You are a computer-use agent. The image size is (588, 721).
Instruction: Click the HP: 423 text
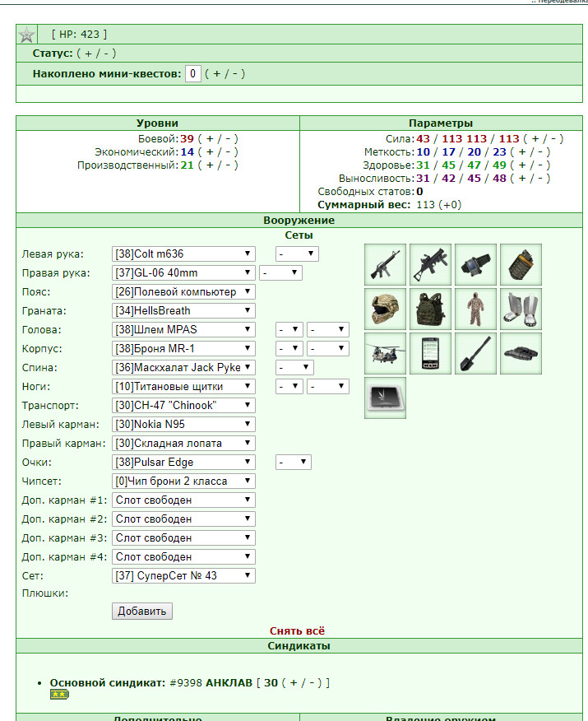(x=79, y=35)
